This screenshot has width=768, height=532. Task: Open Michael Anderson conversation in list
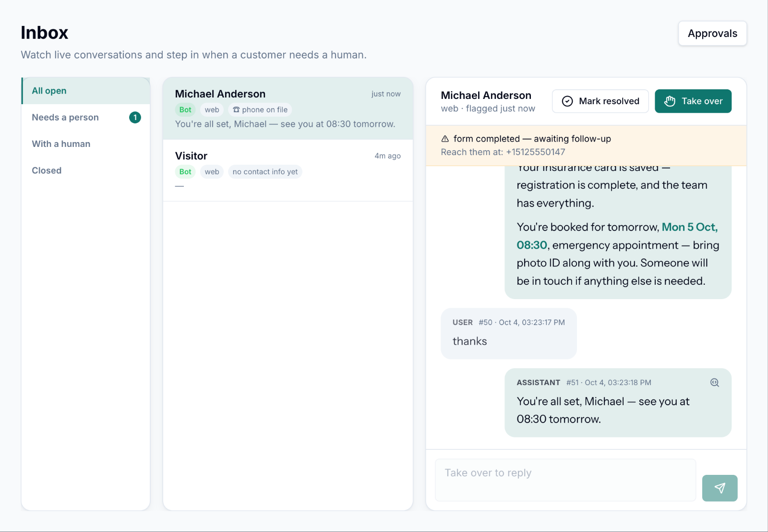click(x=288, y=109)
